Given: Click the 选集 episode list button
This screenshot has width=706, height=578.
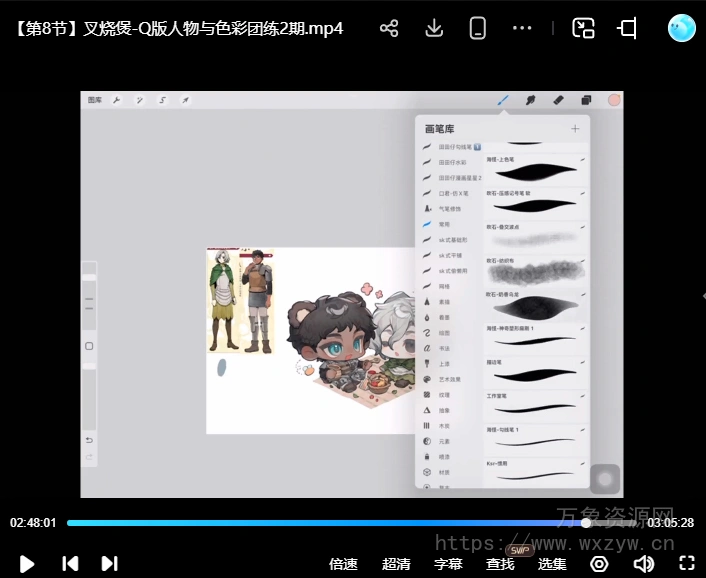Looking at the screenshot, I should tap(552, 564).
